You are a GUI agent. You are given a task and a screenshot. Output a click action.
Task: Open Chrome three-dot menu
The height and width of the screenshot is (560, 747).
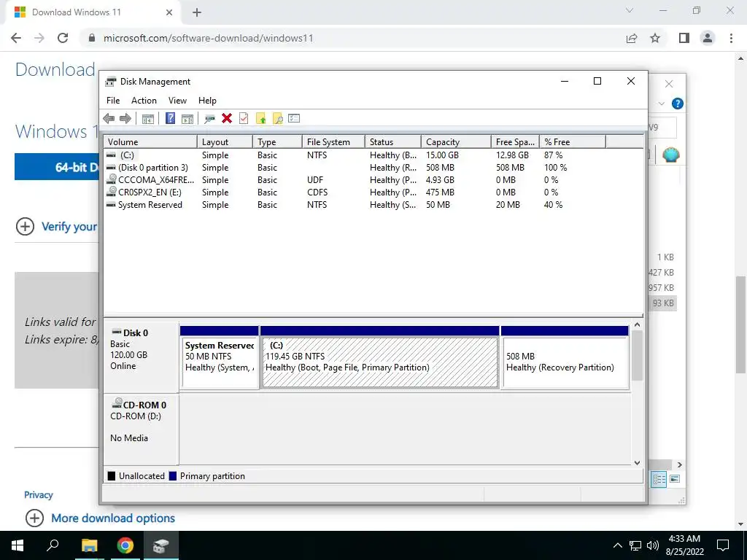click(x=731, y=38)
